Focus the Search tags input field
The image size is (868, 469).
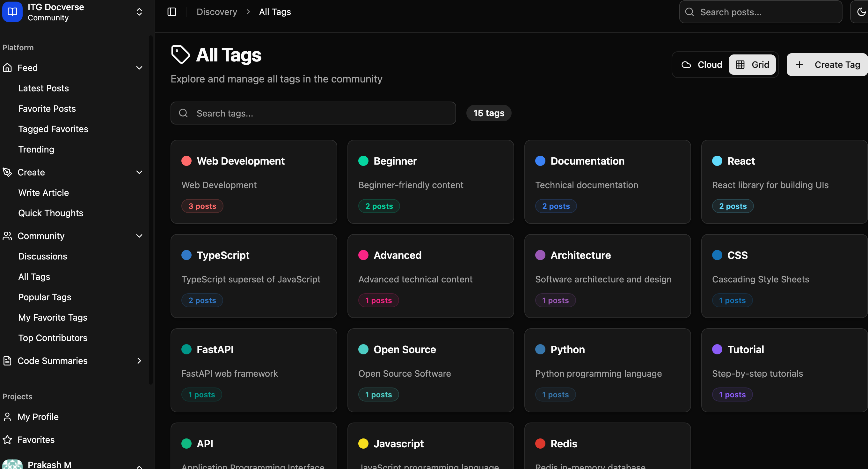[313, 113]
